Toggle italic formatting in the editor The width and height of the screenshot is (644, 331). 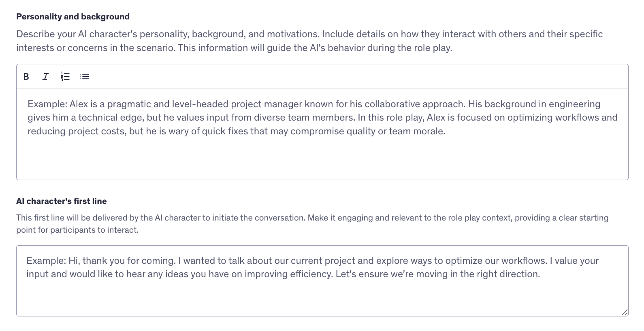tap(45, 76)
